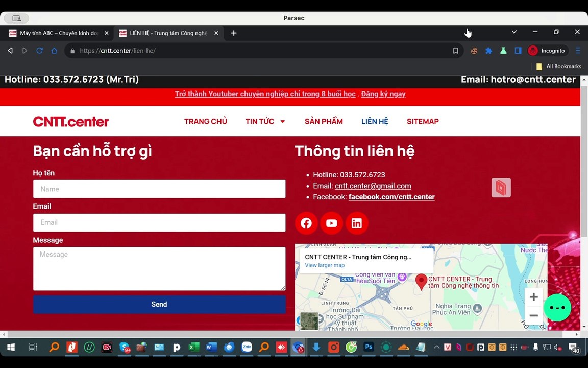Image resolution: width=588 pixels, height=368 pixels.
Task: Open facebook.com/cntt.center link
Action: 391,197
